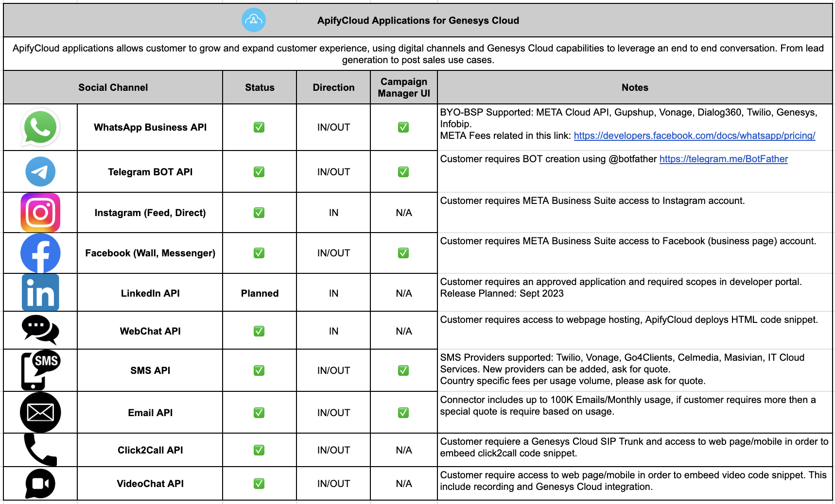Click the SMS Providers supported notes cell
The image size is (835, 504).
point(635,370)
